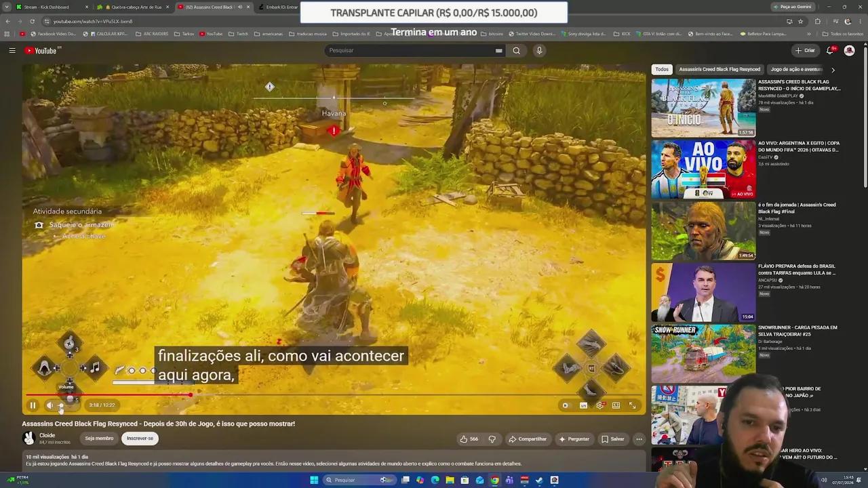The image size is (868, 488).
Task: Open Todos os favoritos bookmarks folder
Action: [843, 33]
